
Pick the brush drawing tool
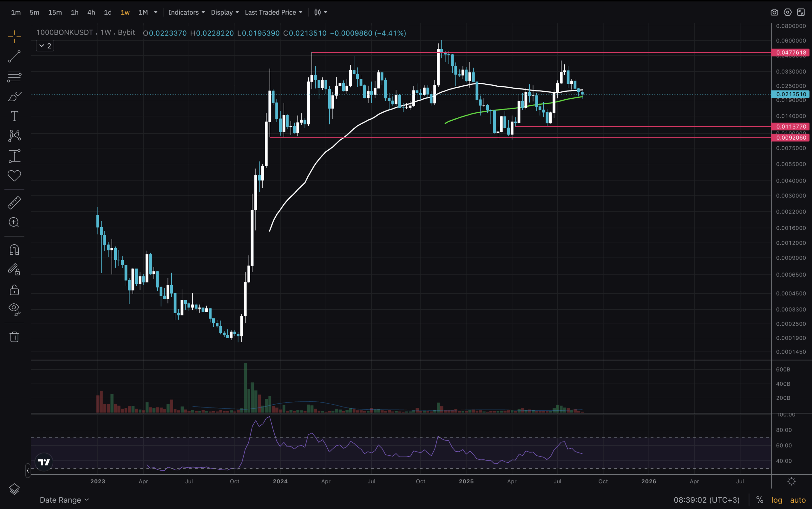tap(14, 96)
